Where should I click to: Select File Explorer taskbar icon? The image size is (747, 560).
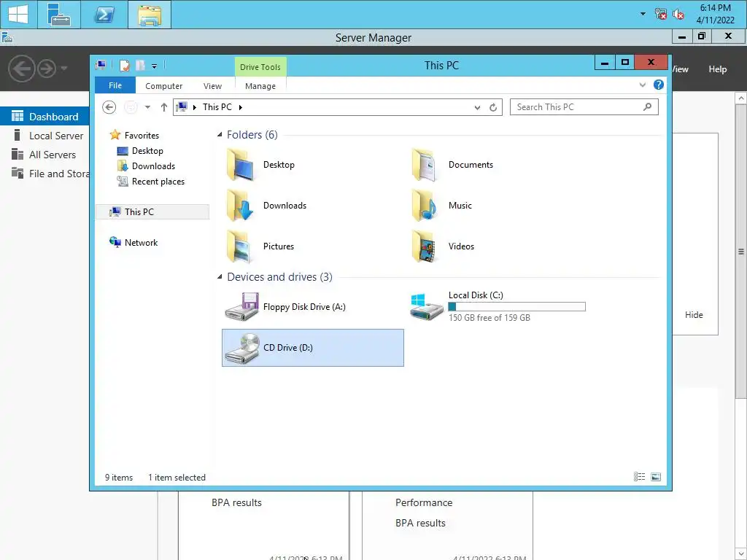coord(150,15)
